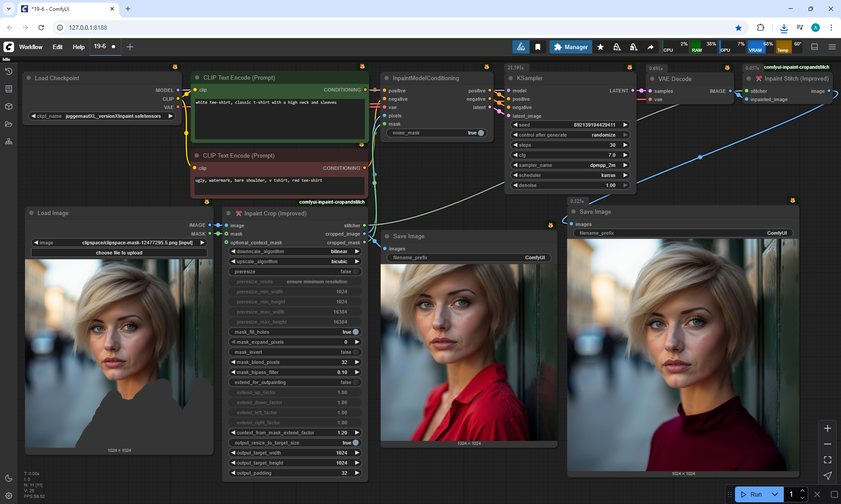The width and height of the screenshot is (841, 504).
Task: Toggle noise_mask switch in InpaintModelConditioning
Action: tap(481, 133)
